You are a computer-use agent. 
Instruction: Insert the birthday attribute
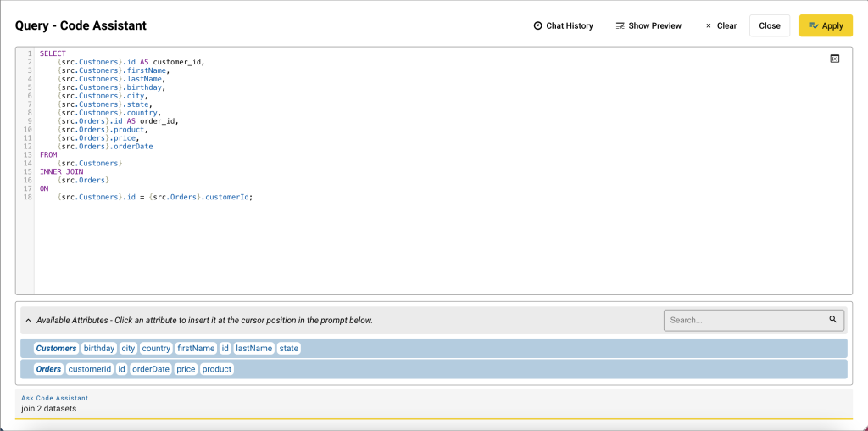point(99,348)
